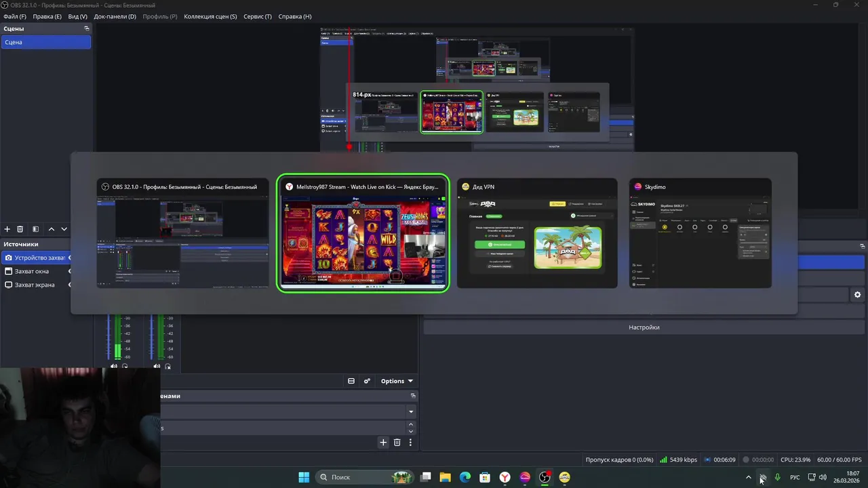Screen dimensions: 868x488
Task: Click the 5439 kbps bitrate indicator
Action: [x=678, y=460]
